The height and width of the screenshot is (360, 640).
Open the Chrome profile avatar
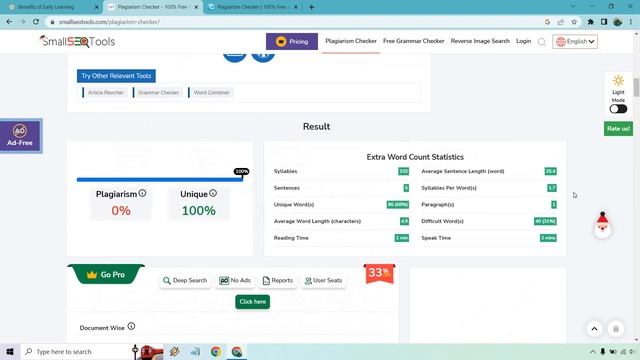[618, 22]
